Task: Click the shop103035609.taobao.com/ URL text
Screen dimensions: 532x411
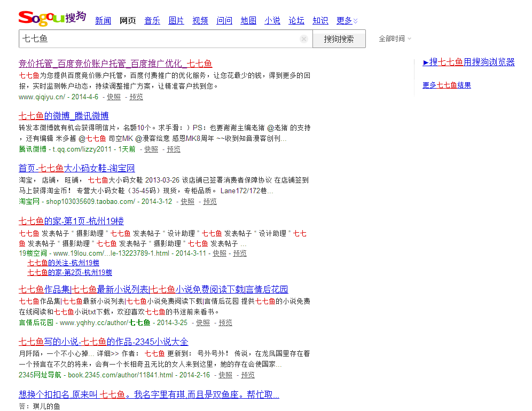Action: point(91,201)
